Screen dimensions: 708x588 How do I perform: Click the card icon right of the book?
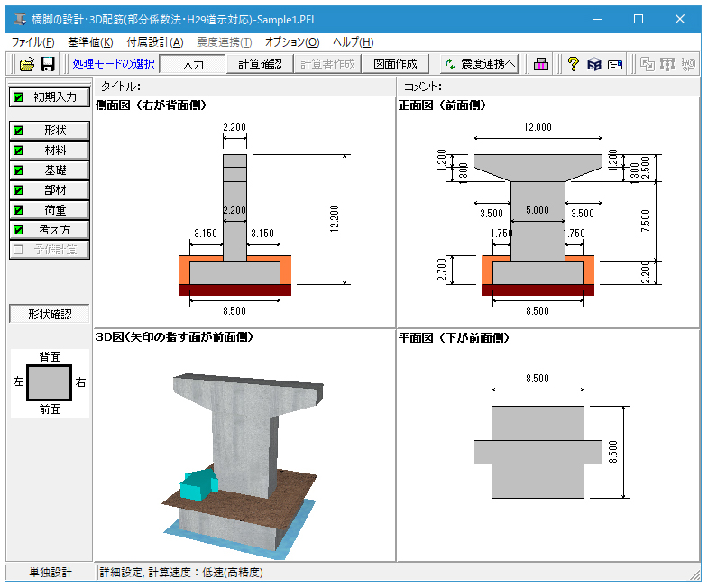pos(615,64)
